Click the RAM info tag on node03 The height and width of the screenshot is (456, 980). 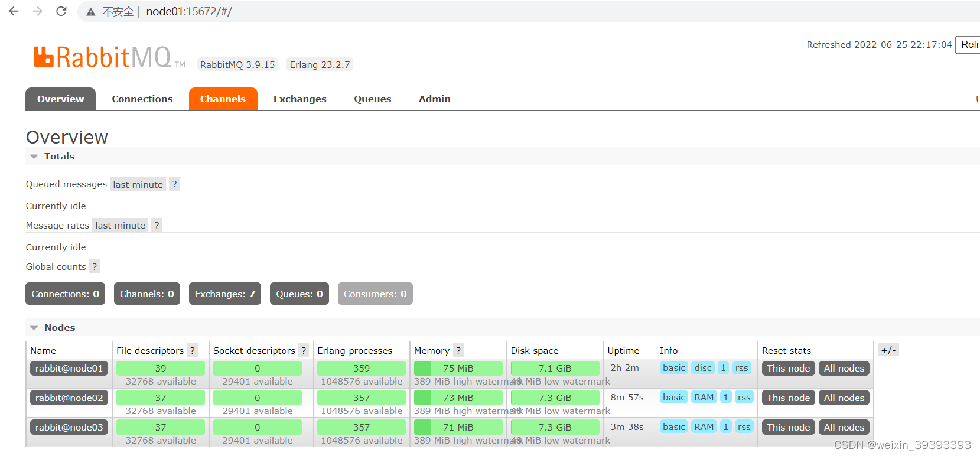pos(704,427)
